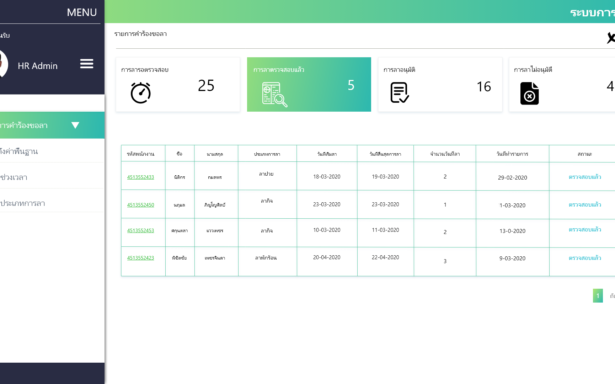Screen dimensions: 615x384
Task: Click start date cell 10-03-2020
Action: click(x=327, y=230)
